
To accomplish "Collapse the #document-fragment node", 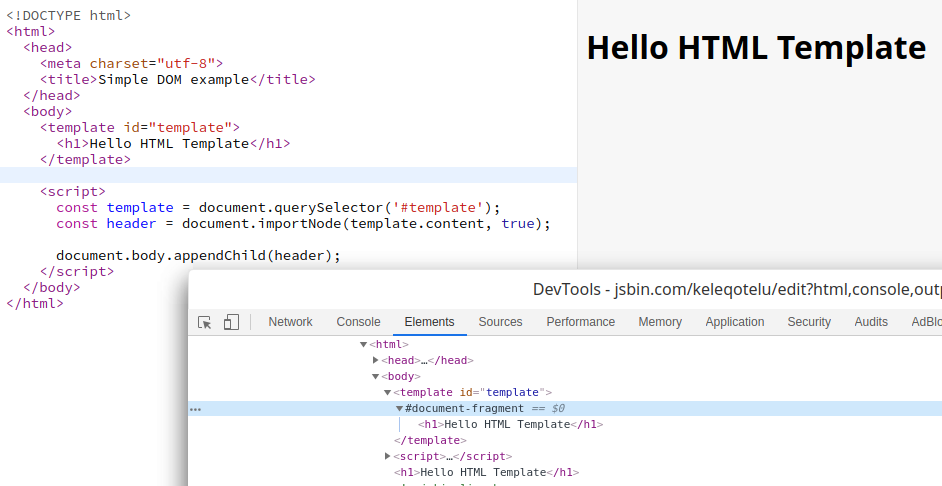I will click(400, 409).
